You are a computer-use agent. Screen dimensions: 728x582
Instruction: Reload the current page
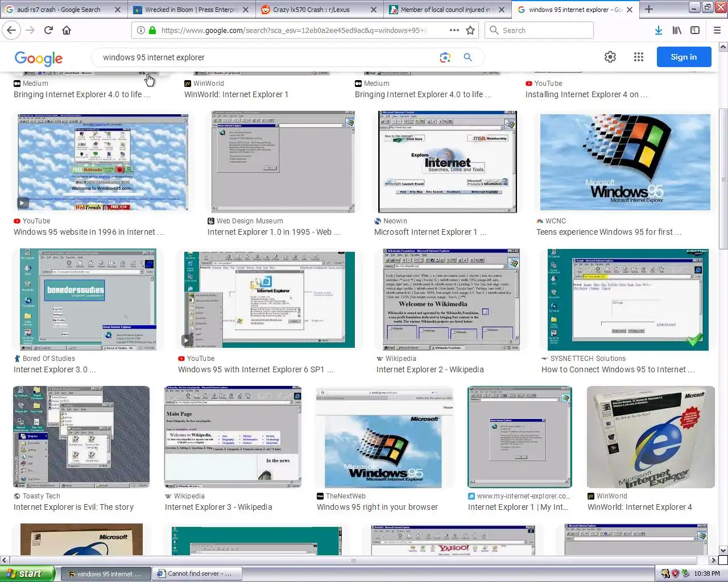pyautogui.click(x=48, y=30)
